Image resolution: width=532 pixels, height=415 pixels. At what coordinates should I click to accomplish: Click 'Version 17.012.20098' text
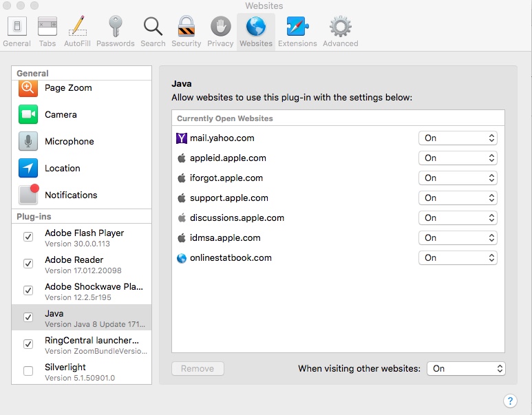(x=83, y=270)
